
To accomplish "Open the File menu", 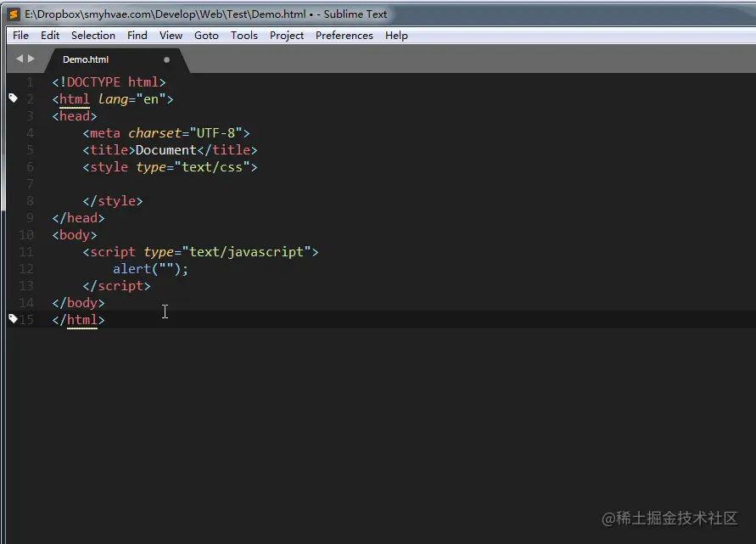I will 20,36.
